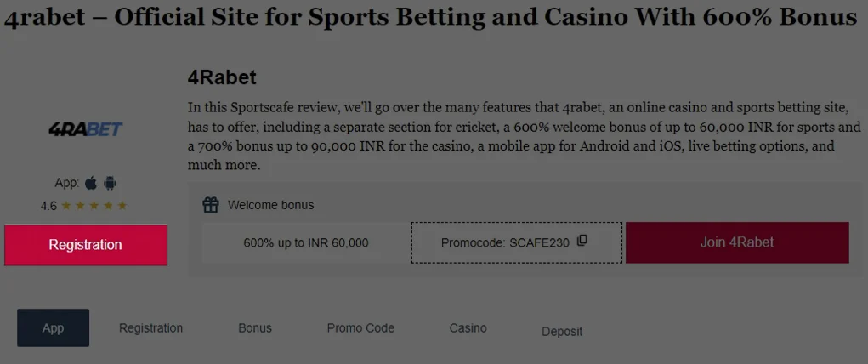The image size is (868, 364).
Task: Jump to the Deposit tab
Action: click(562, 332)
